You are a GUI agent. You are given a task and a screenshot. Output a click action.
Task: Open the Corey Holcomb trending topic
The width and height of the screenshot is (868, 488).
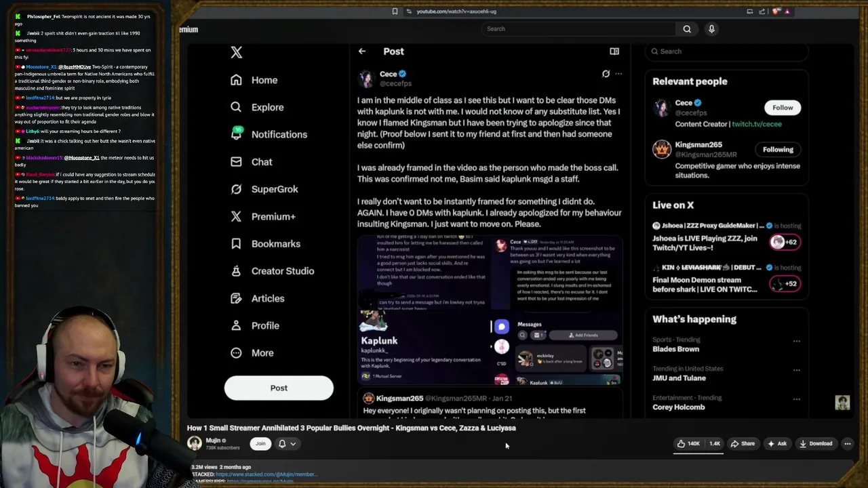tap(678, 407)
